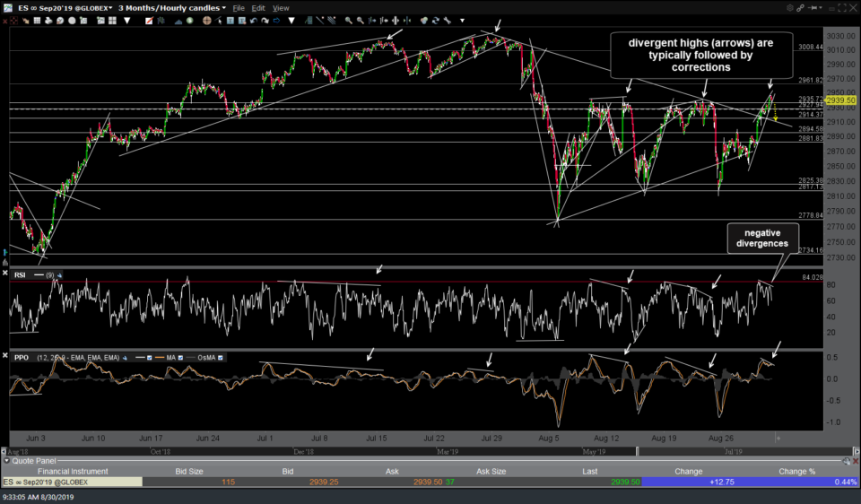The image size is (861, 504).
Task: Select the crosshair cursor tool
Action: point(207,21)
